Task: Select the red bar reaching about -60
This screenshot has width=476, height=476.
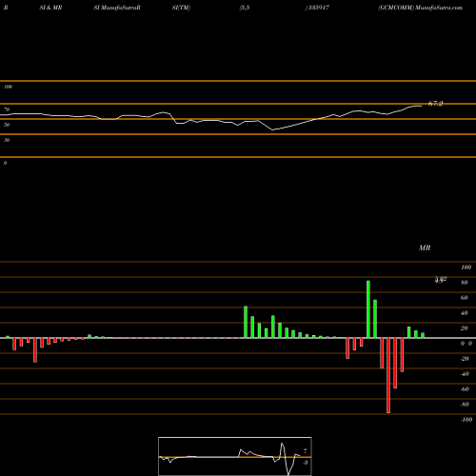Action: pos(395,363)
